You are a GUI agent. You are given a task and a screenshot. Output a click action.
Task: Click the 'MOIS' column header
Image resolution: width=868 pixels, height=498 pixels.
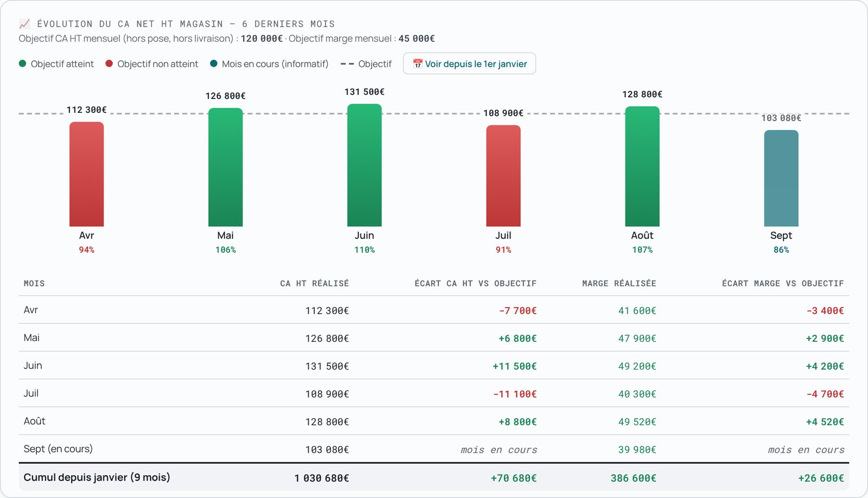point(34,284)
